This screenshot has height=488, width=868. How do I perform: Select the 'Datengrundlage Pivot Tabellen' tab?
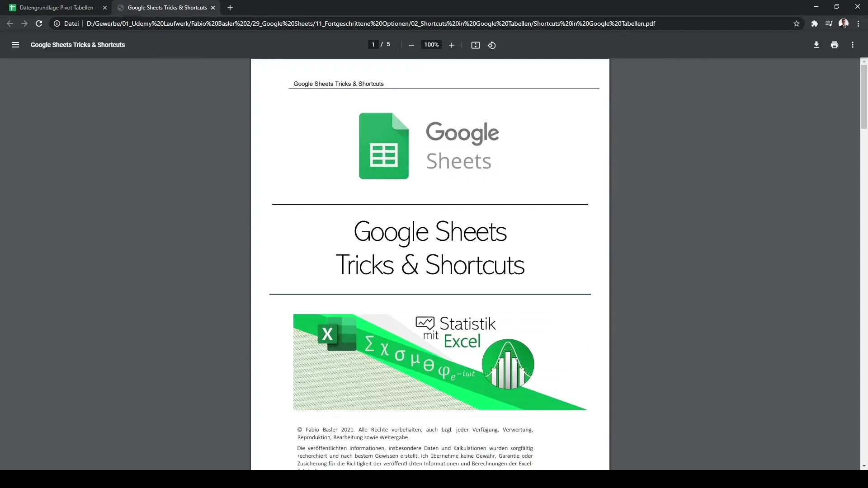point(56,7)
